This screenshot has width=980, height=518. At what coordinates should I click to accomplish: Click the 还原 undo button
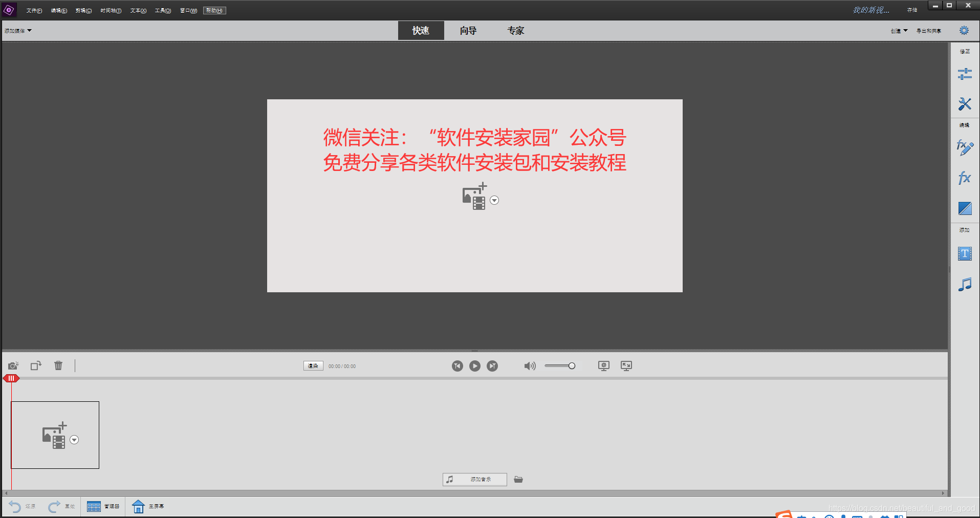(22, 507)
